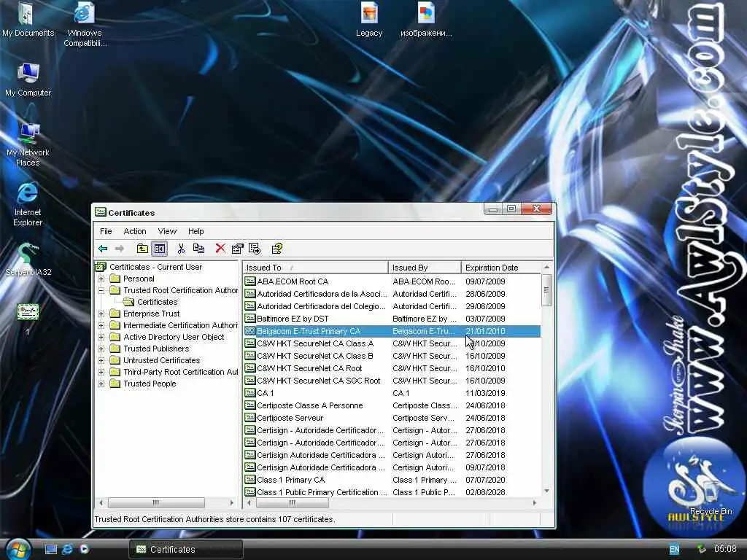Click the Start orb button
747x560 pixels.
point(19,549)
